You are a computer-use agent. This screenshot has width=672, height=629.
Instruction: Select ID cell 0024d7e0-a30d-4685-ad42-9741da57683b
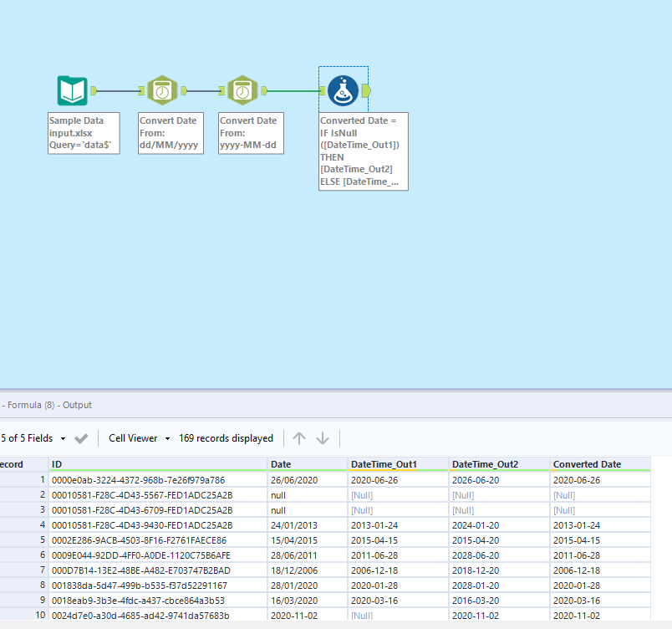(158, 615)
